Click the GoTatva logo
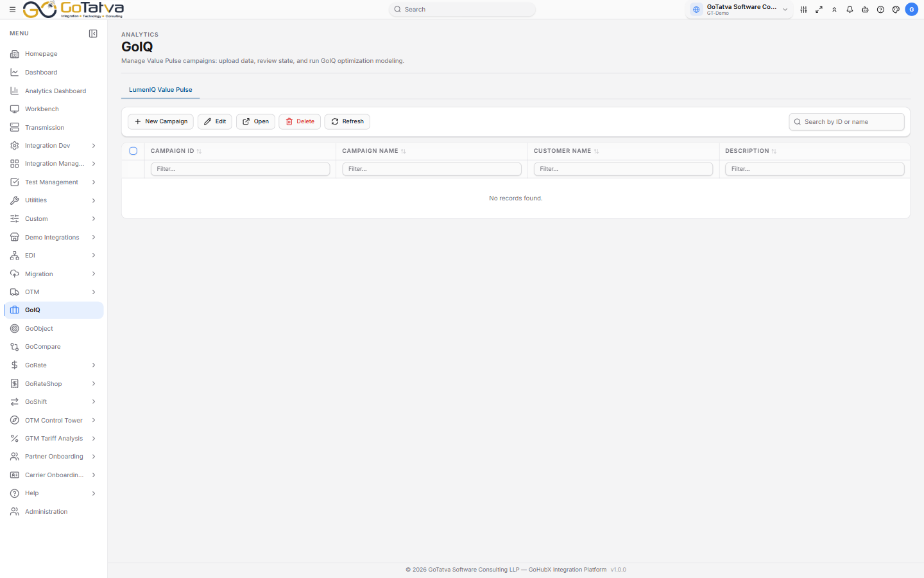Viewport: 924px width, 578px height. click(73, 10)
